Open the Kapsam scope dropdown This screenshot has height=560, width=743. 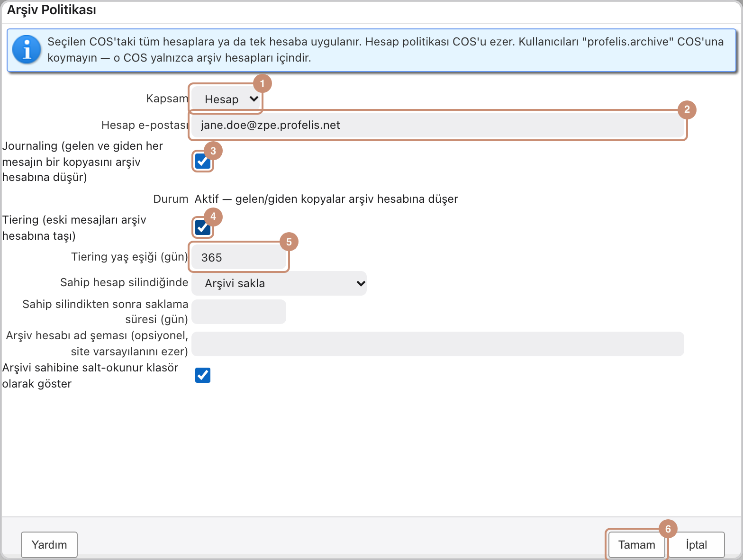coord(226,99)
